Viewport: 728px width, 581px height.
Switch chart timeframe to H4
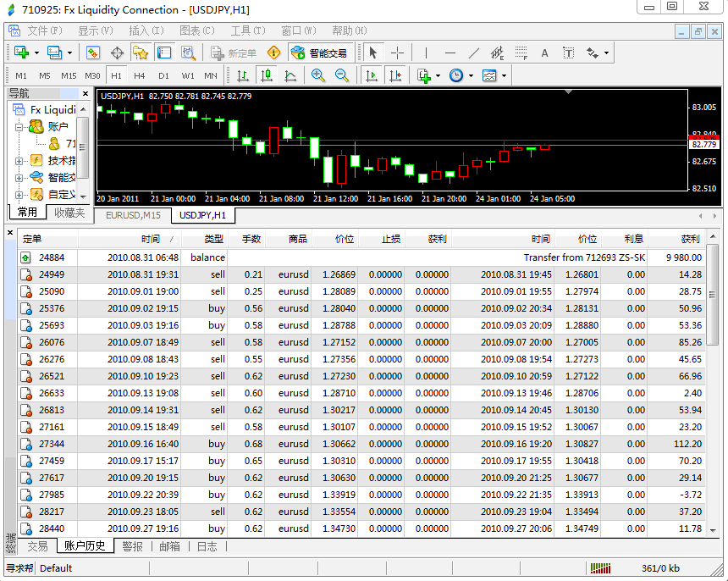[140, 75]
